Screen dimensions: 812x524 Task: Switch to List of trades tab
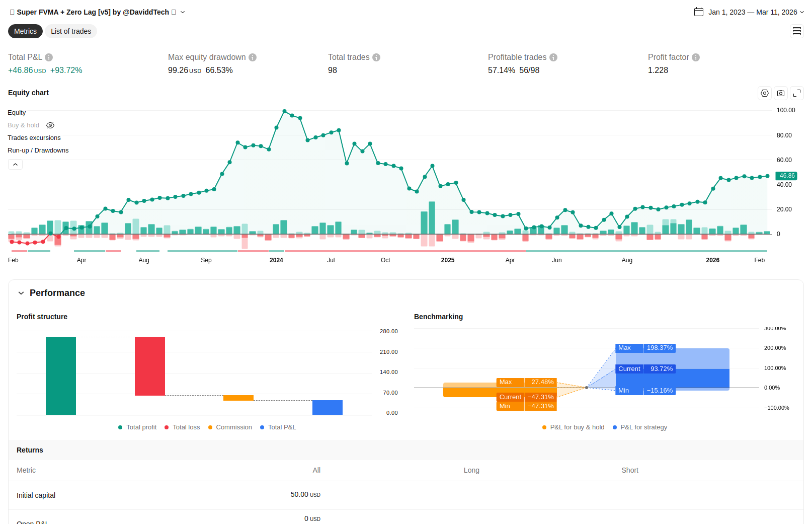71,31
